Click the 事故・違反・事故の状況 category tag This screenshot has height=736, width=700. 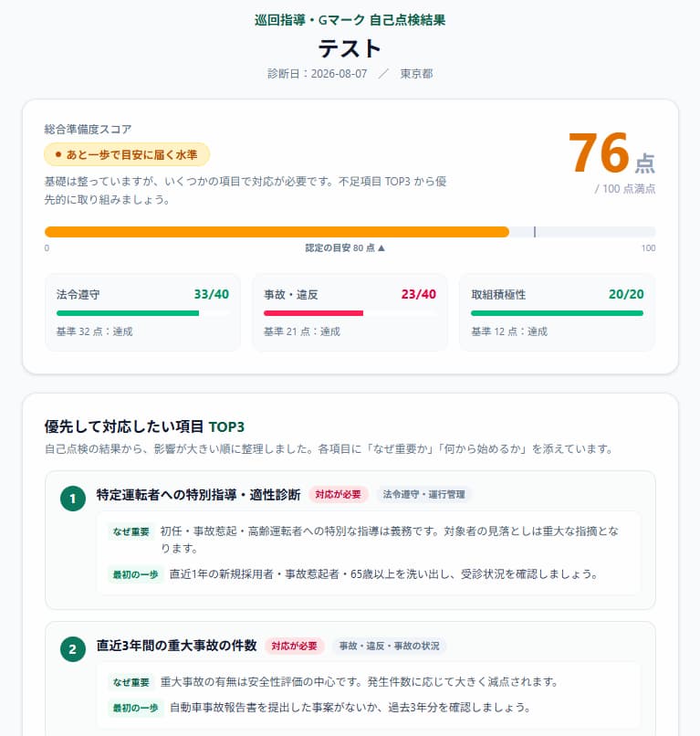tap(390, 646)
